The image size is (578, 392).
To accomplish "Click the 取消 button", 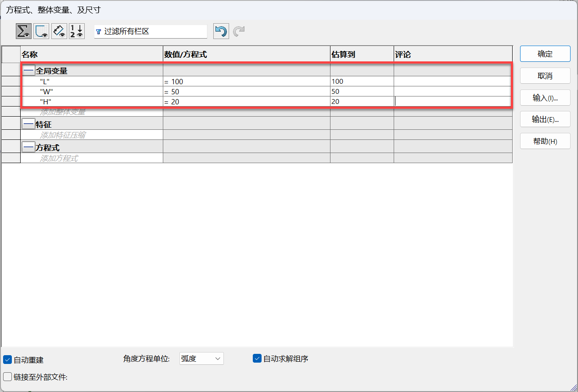I will pos(545,76).
